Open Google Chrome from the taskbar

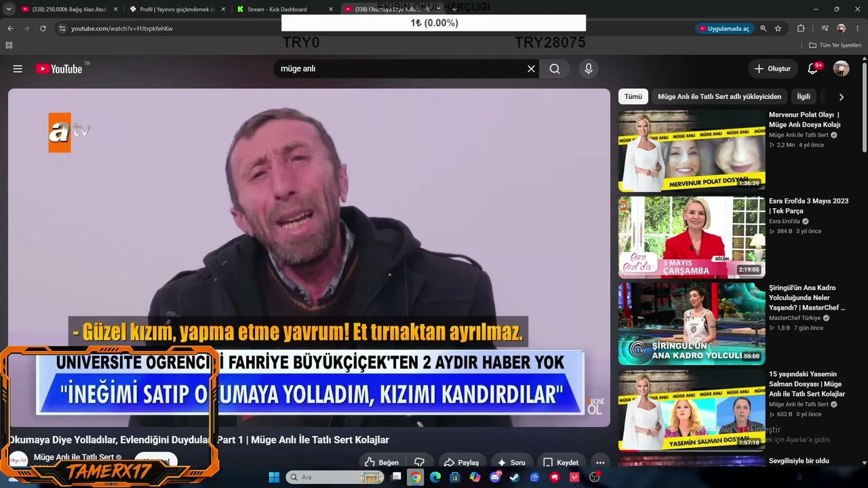(x=416, y=477)
